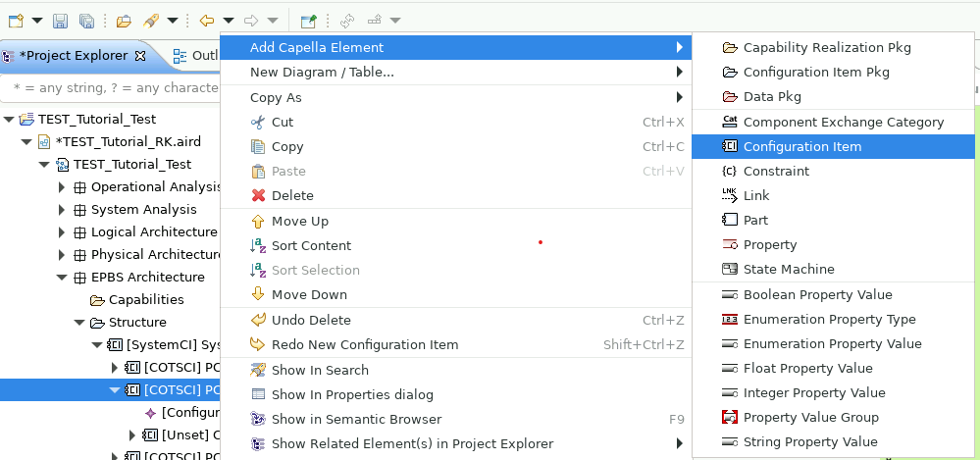The width and height of the screenshot is (980, 460).
Task: Choose Redo New Configuration Item
Action: click(x=455, y=344)
